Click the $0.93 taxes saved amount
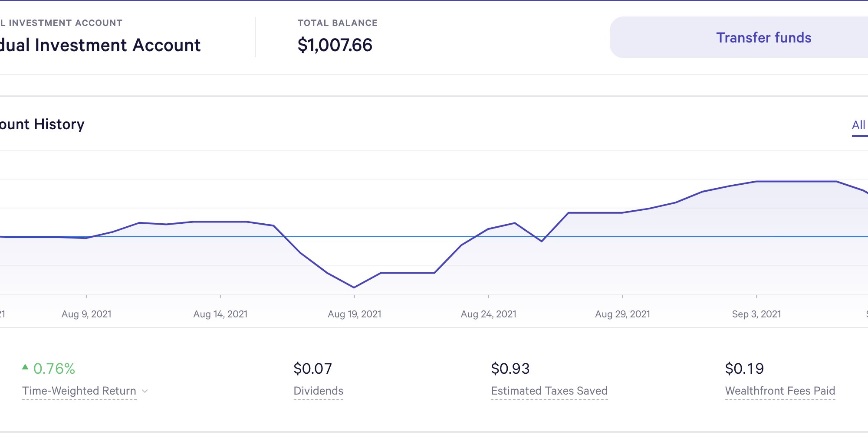This screenshot has height=444, width=868. (x=510, y=369)
